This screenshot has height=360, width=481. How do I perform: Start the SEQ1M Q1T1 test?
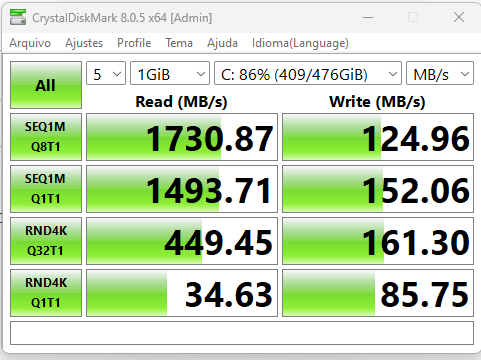click(x=46, y=189)
